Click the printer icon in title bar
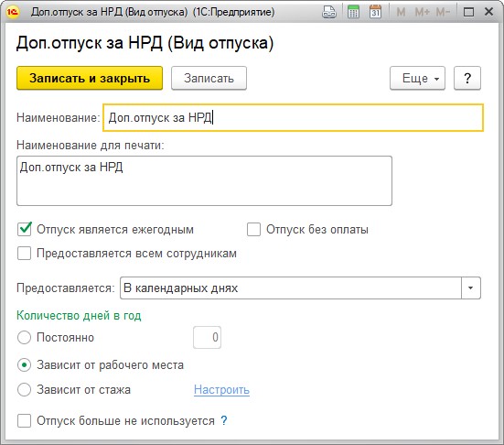This screenshot has width=504, height=445. (328, 12)
